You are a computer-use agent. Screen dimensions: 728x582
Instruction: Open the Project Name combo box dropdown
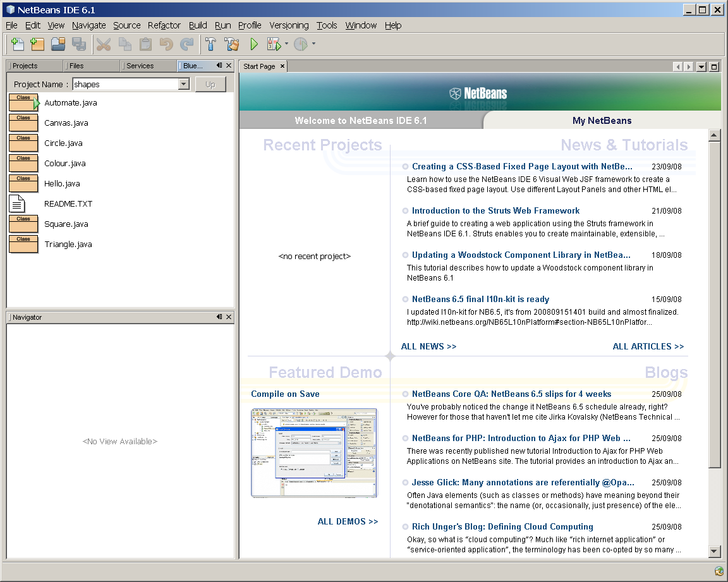click(x=184, y=84)
